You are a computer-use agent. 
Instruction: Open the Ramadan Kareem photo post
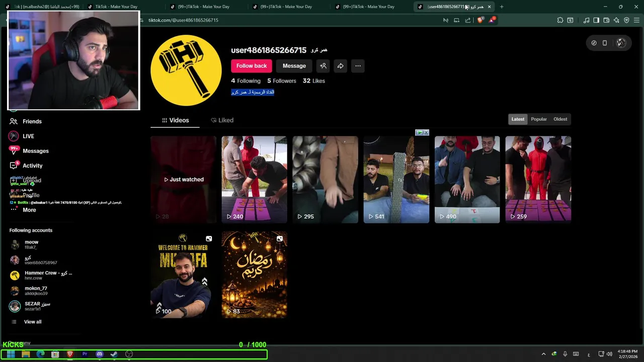(x=255, y=275)
